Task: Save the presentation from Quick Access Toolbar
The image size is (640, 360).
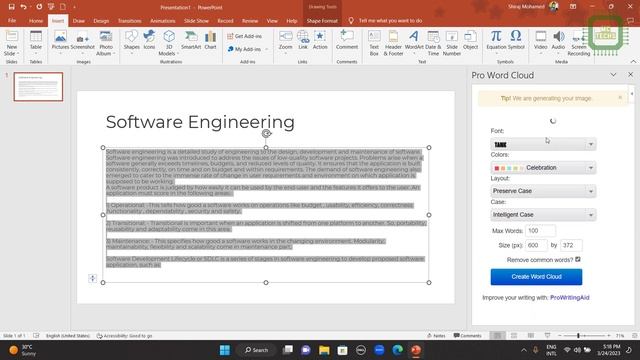Action: pos(11,7)
